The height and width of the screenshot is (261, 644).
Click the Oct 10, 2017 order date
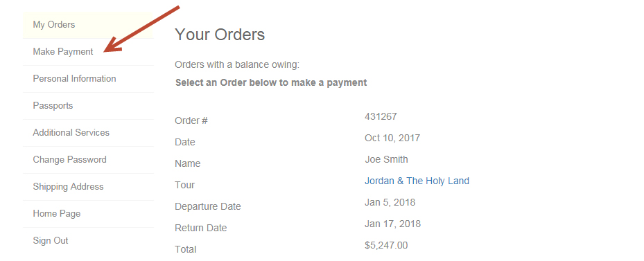(392, 138)
